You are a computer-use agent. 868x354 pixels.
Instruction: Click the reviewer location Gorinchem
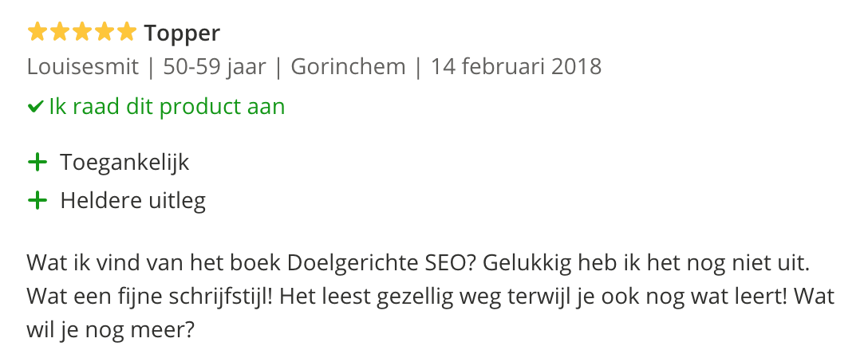(348, 66)
